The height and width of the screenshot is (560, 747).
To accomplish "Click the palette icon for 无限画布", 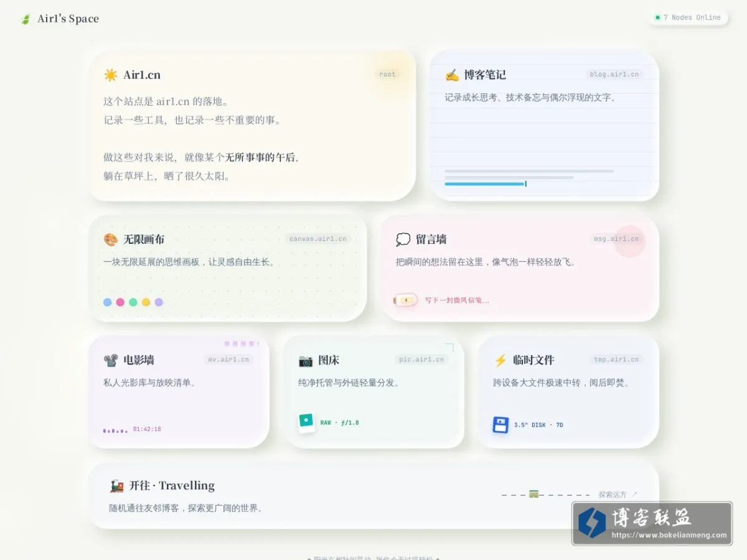I will tap(111, 240).
